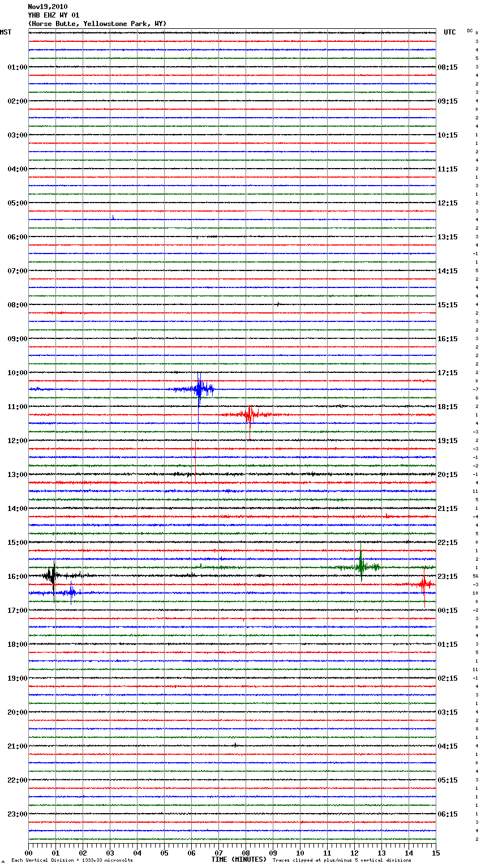The width and height of the screenshot is (481, 868).
Task: Select the station code 'YHB EHZ WY 01'
Action: click(54, 15)
